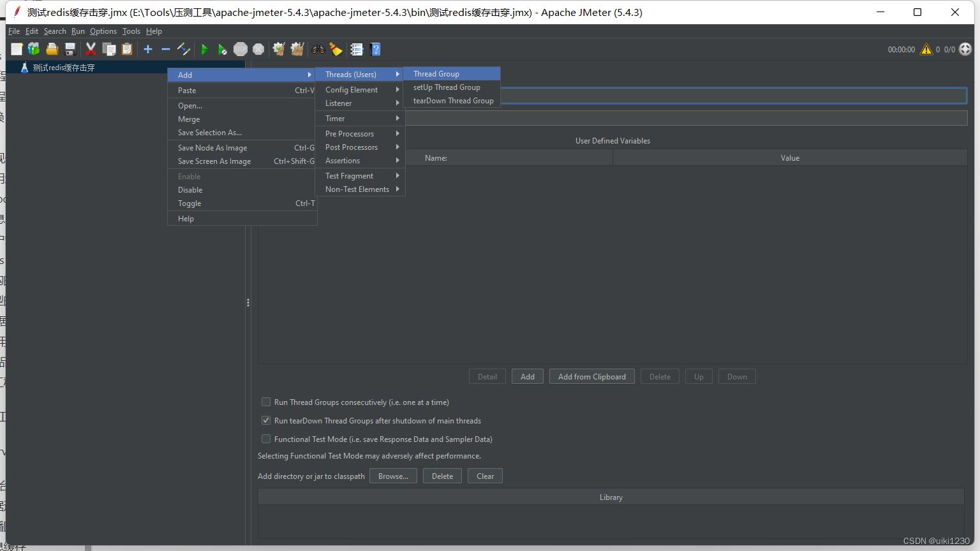Screen dimensions: 980x551
Task: Click the Stop sign icon
Action: (x=241, y=49)
